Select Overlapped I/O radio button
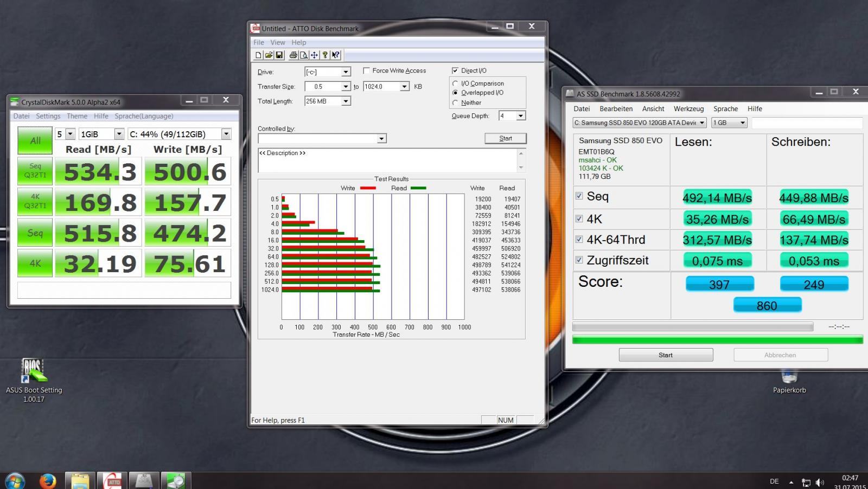Viewport: 868px width, 489px height. point(455,93)
